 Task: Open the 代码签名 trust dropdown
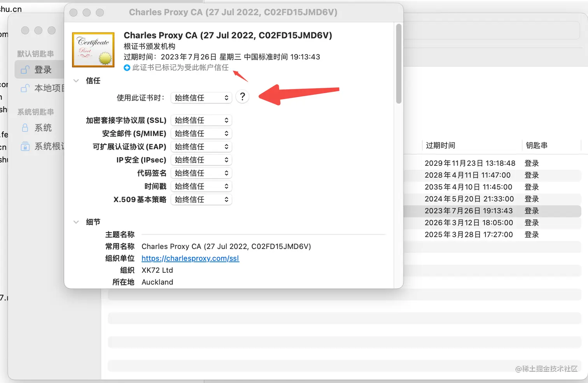(201, 173)
